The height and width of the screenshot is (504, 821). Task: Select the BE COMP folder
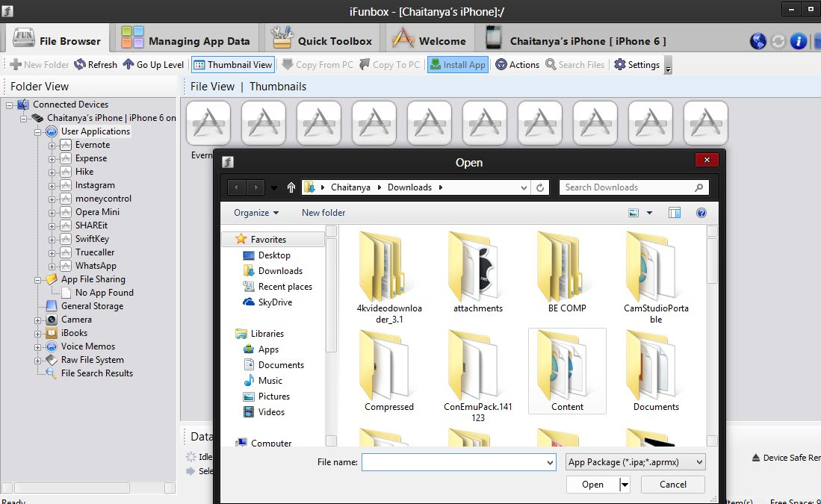pyautogui.click(x=567, y=272)
